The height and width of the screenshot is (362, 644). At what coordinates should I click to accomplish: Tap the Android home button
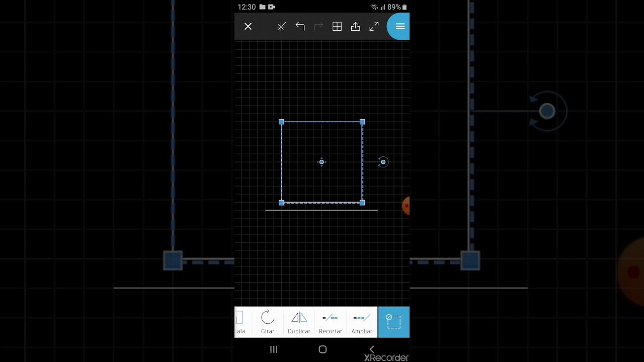323,349
